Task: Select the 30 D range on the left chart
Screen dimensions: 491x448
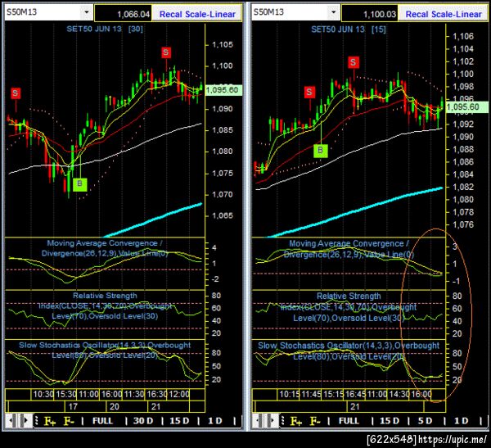Action: point(143,421)
